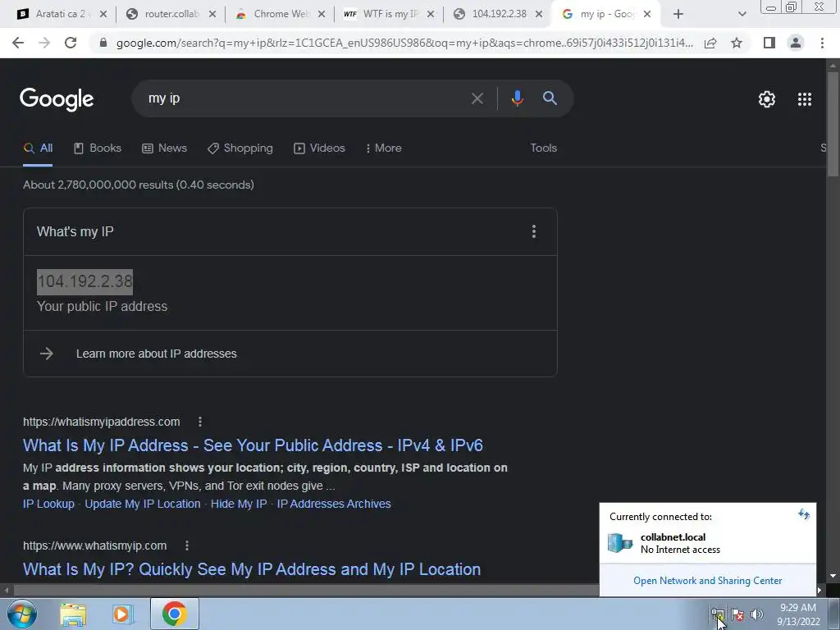Click horizontal scrollbar left arrow

[7, 591]
